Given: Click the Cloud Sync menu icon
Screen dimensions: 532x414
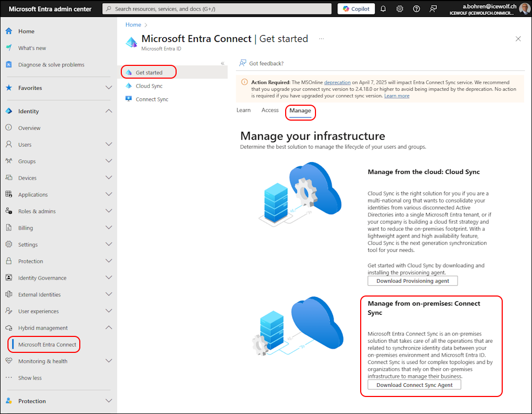Looking at the screenshot, I should pos(129,86).
